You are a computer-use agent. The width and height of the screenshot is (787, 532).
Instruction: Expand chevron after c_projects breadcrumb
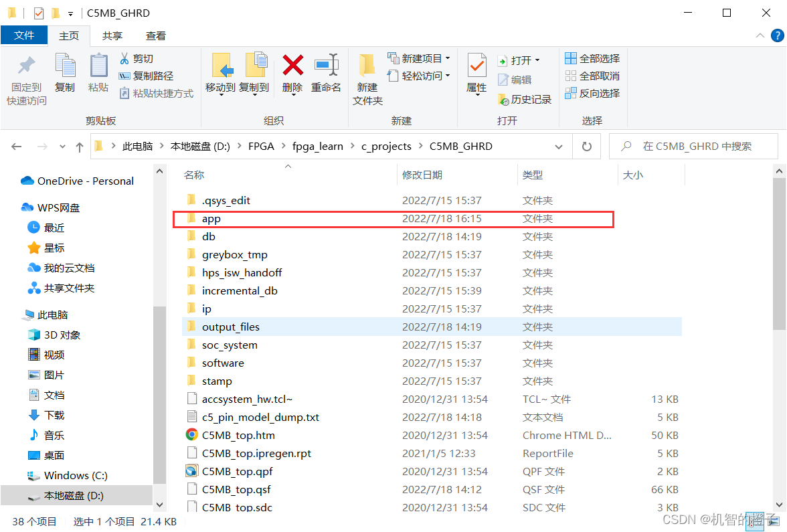pos(420,146)
